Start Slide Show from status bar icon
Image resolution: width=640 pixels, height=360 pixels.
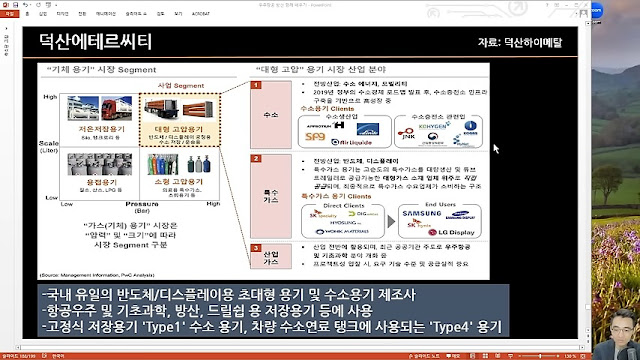tap(510, 356)
